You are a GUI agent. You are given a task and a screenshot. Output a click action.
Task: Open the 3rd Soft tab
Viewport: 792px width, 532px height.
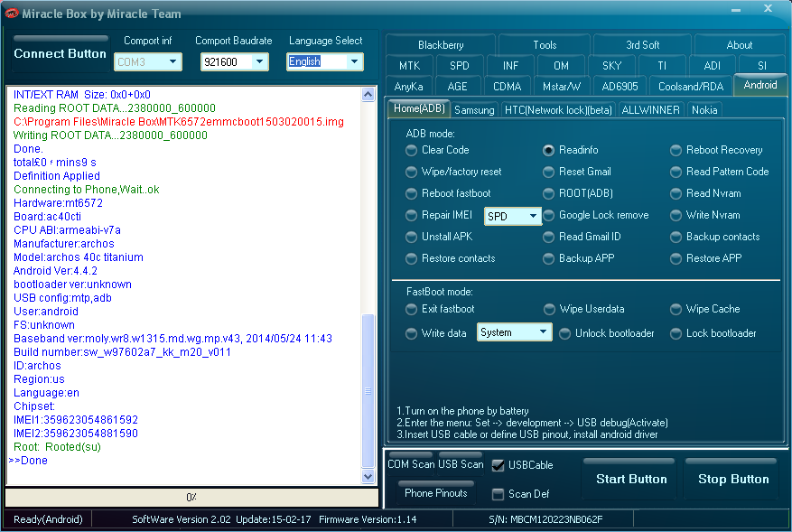click(642, 45)
